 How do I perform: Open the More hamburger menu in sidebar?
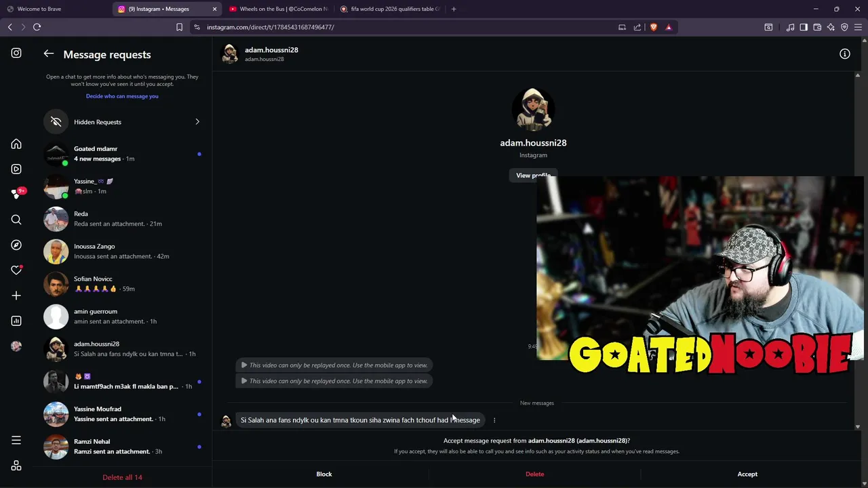pyautogui.click(x=16, y=441)
